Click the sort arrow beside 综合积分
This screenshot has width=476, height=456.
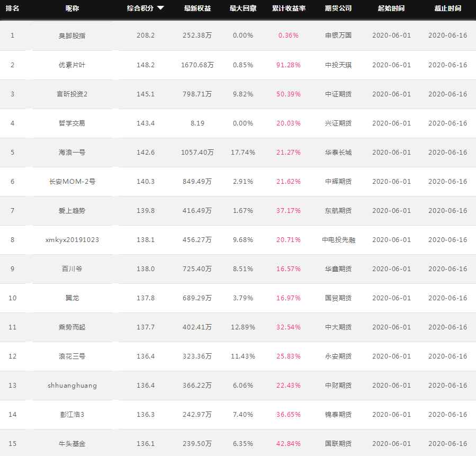click(x=160, y=8)
